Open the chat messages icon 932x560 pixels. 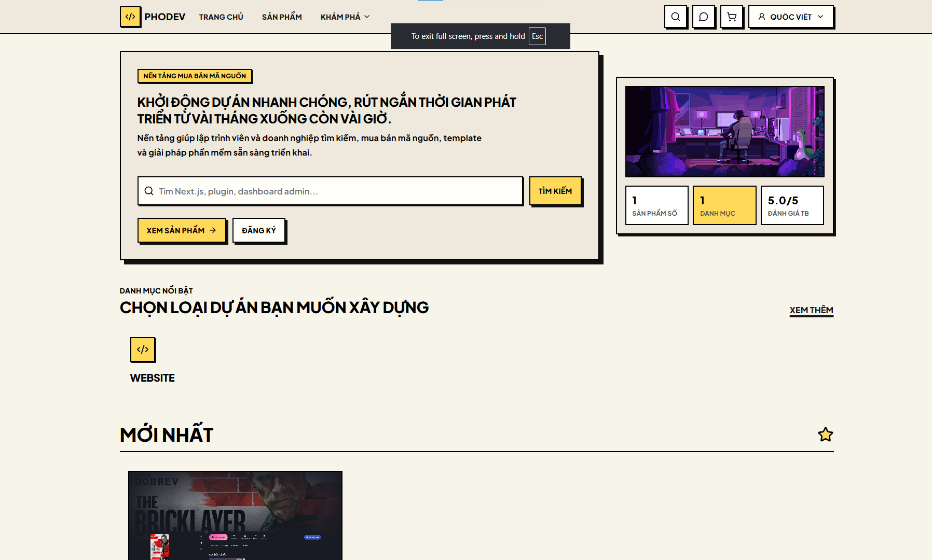[x=704, y=17]
